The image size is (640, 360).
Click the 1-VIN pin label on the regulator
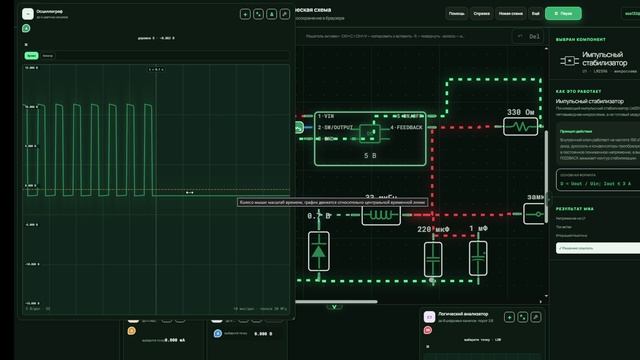coord(326,116)
